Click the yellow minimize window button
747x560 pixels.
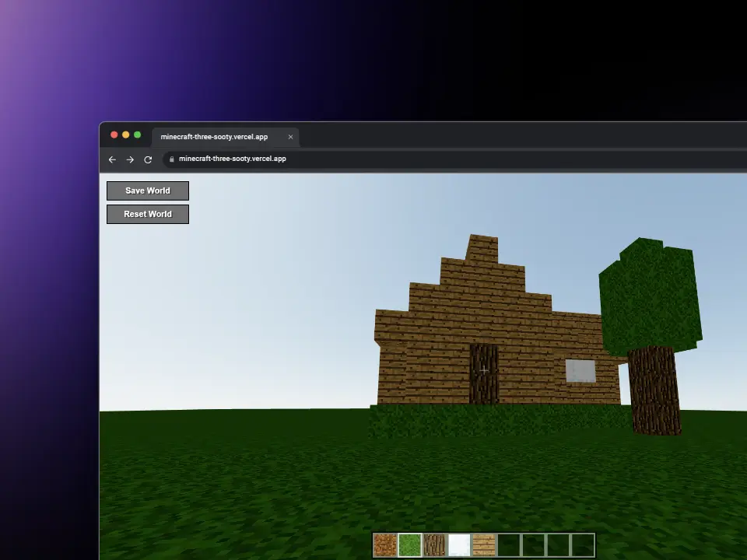tap(126, 135)
